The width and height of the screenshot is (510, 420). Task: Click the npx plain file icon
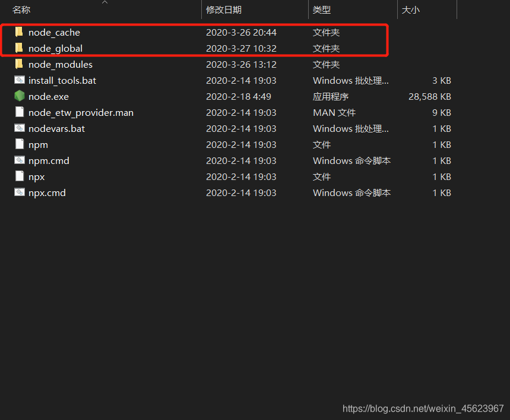(20, 176)
